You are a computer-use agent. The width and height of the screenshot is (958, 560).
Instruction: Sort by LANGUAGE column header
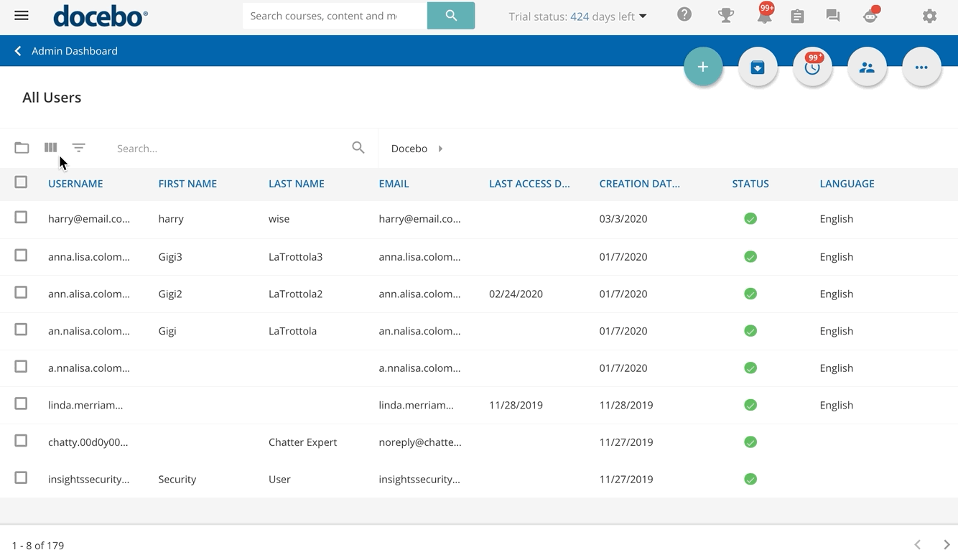click(x=847, y=184)
